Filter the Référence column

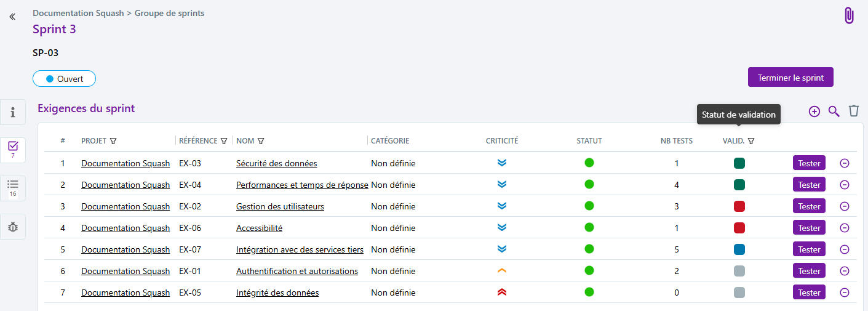tap(224, 141)
